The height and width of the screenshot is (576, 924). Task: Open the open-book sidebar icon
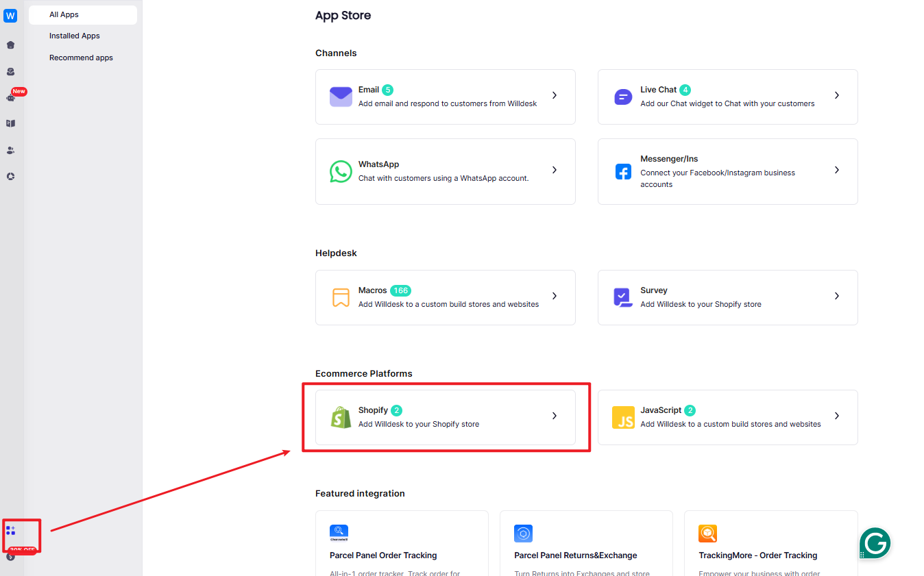tap(10, 124)
